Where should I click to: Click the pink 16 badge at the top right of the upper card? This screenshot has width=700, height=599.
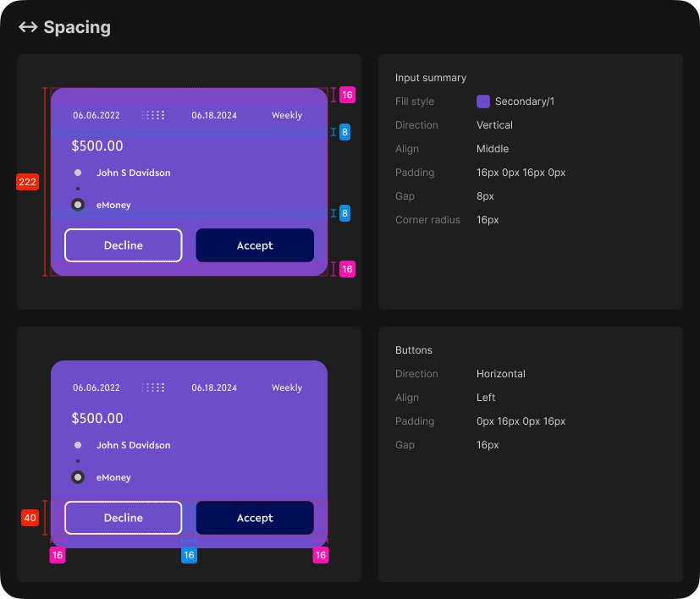coord(347,95)
